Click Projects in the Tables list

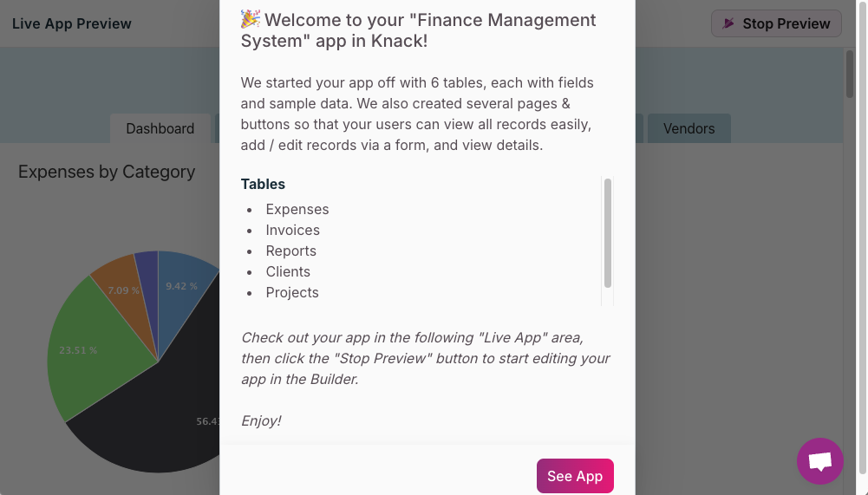[292, 292]
